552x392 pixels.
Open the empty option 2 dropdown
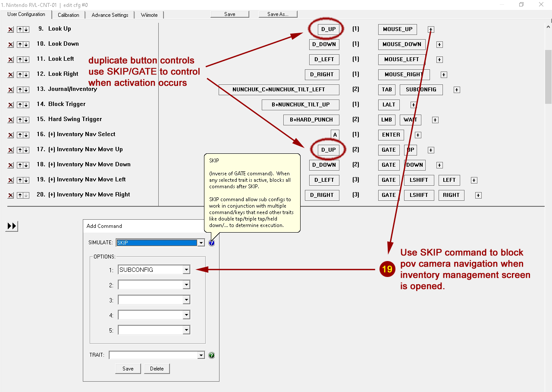click(x=186, y=285)
